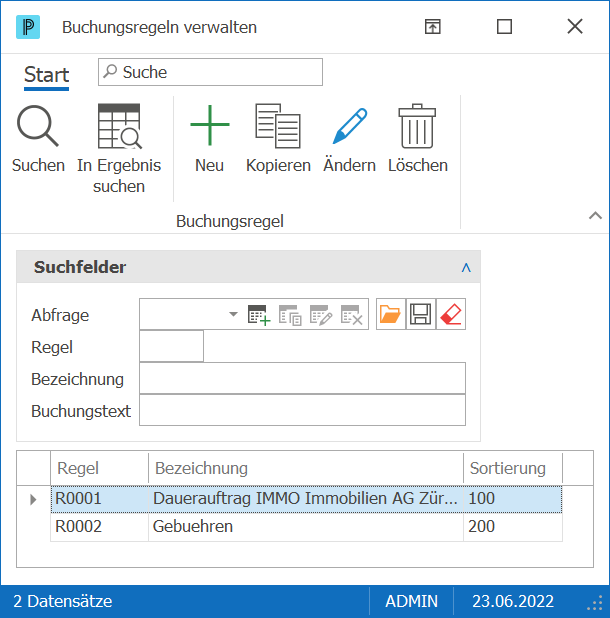
Task: Collapse the Suchfelder panel
Action: point(466,268)
